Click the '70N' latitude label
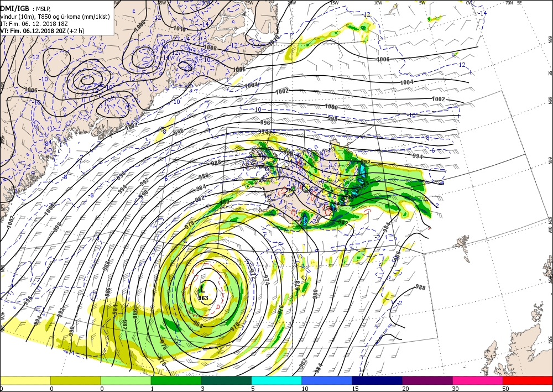 pos(509,3)
